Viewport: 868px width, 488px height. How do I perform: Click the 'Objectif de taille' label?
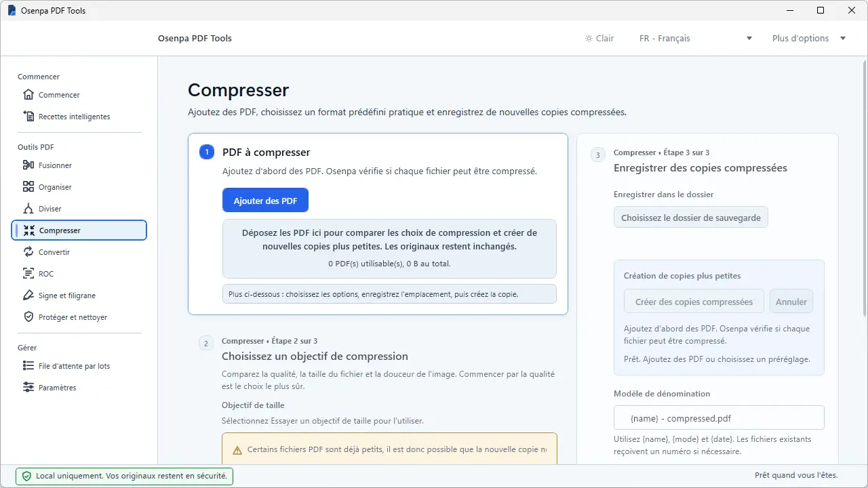(x=252, y=405)
